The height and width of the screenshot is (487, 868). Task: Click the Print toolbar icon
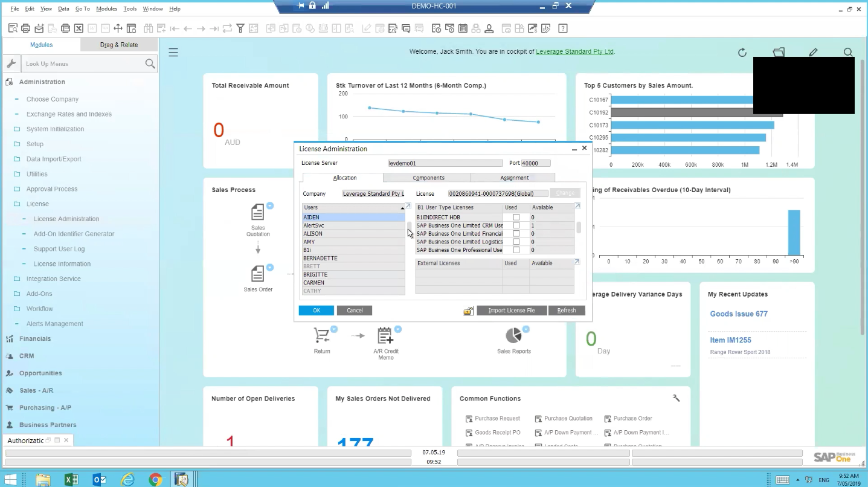[25, 28]
